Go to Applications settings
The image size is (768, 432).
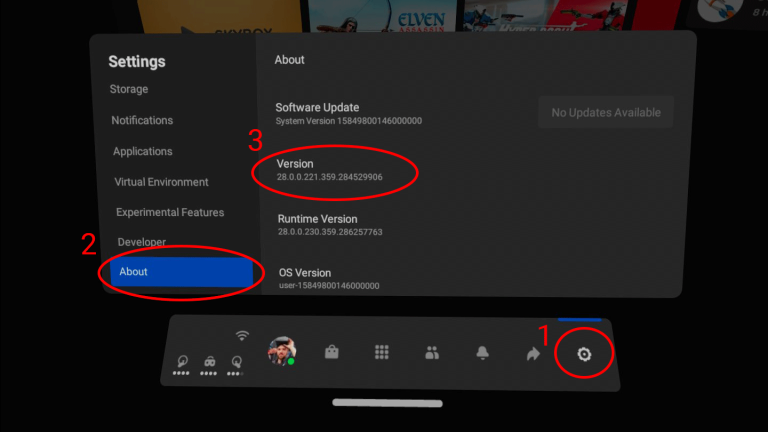[142, 151]
